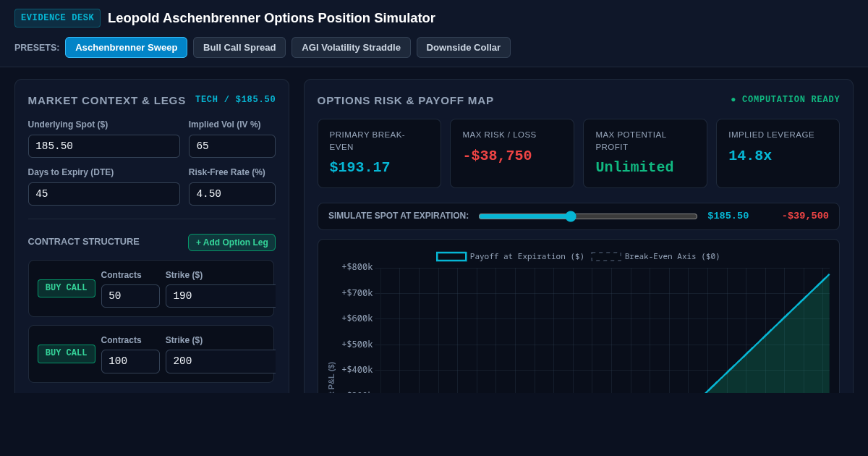Click the TECH / $185.50 ticker label
Image resolution: width=868 pixels, height=456 pixels.
(235, 100)
